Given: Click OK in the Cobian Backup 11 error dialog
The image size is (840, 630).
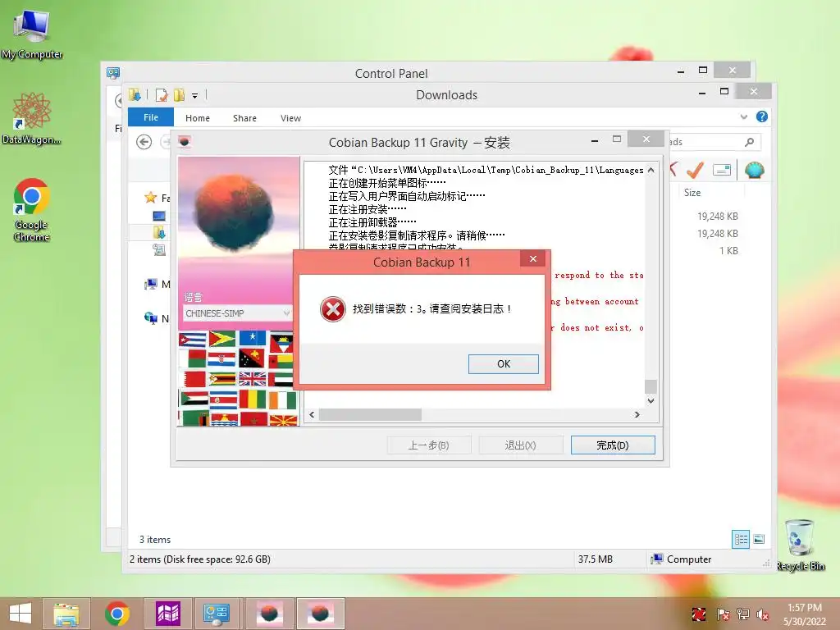Looking at the screenshot, I should coord(503,363).
